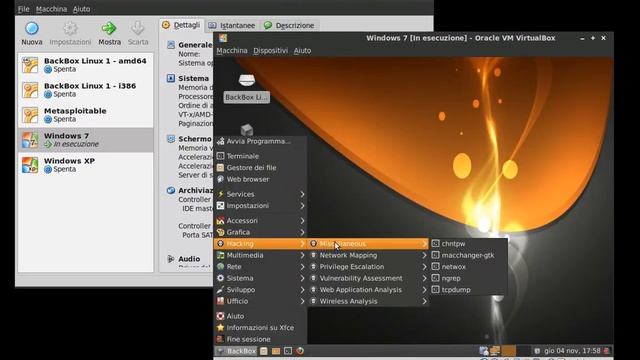The width and height of the screenshot is (640, 360).
Task: Open Aiuto menu in VirtualBox Manager
Action: click(x=82, y=9)
